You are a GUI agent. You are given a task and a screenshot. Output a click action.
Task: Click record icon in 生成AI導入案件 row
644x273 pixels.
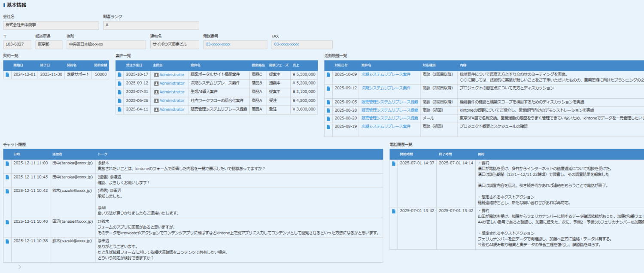[120, 92]
